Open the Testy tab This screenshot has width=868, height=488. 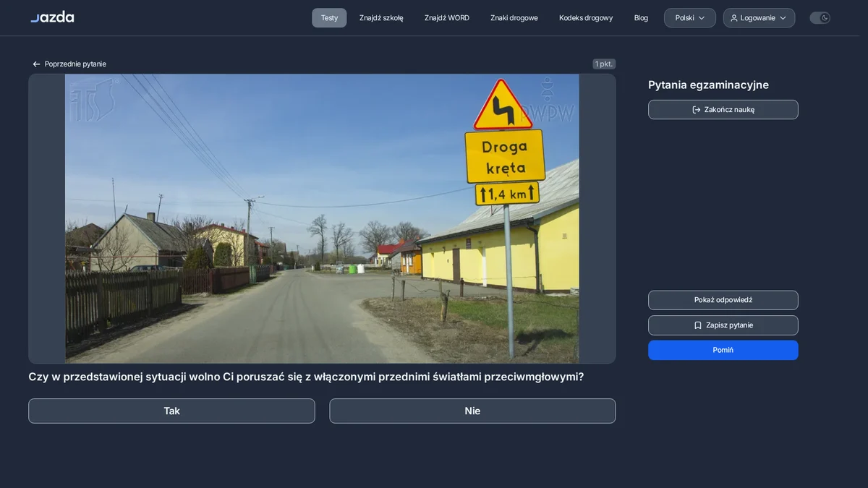point(329,18)
